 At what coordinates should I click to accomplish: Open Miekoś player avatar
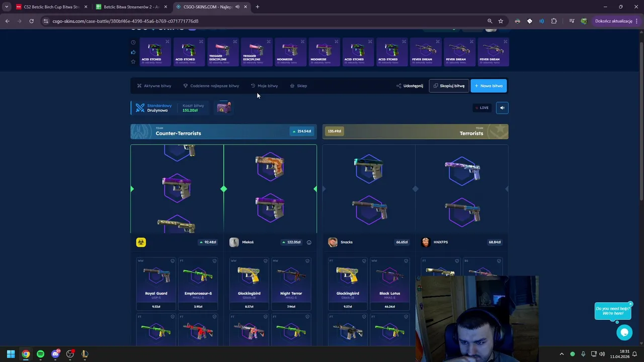click(234, 242)
